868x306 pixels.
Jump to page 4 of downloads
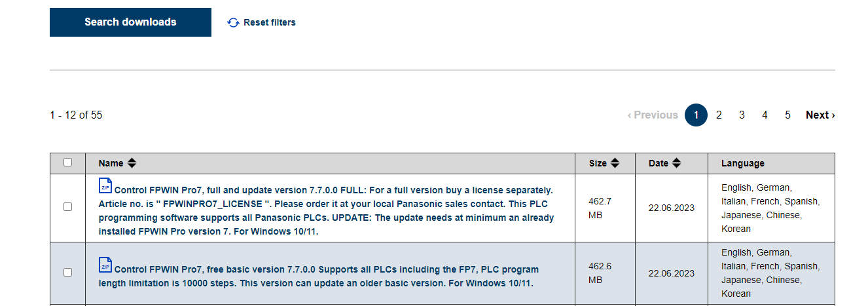coord(765,115)
